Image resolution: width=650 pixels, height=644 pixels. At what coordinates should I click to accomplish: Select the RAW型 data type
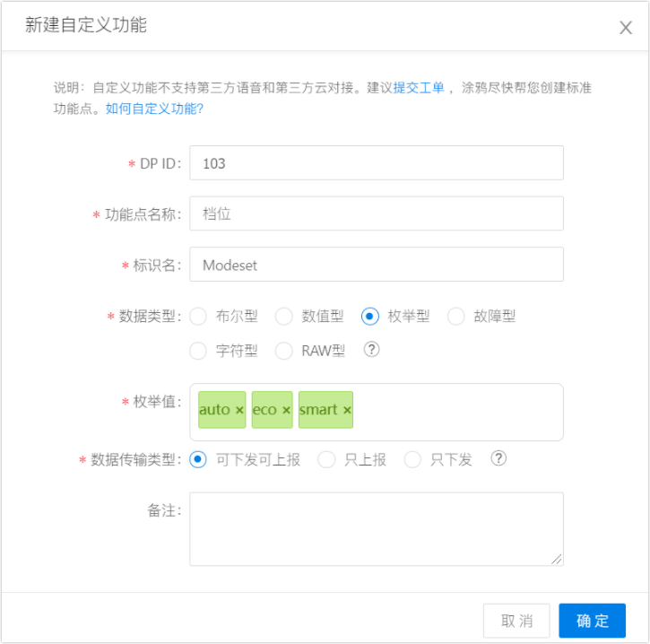284,351
